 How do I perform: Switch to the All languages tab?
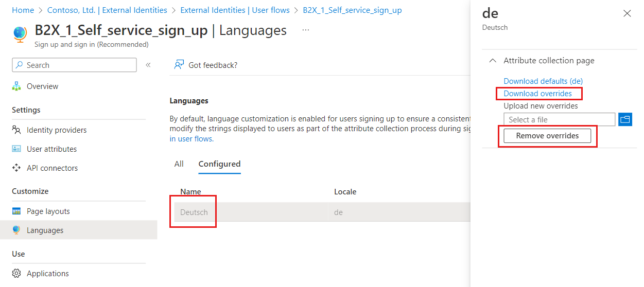[x=179, y=164]
